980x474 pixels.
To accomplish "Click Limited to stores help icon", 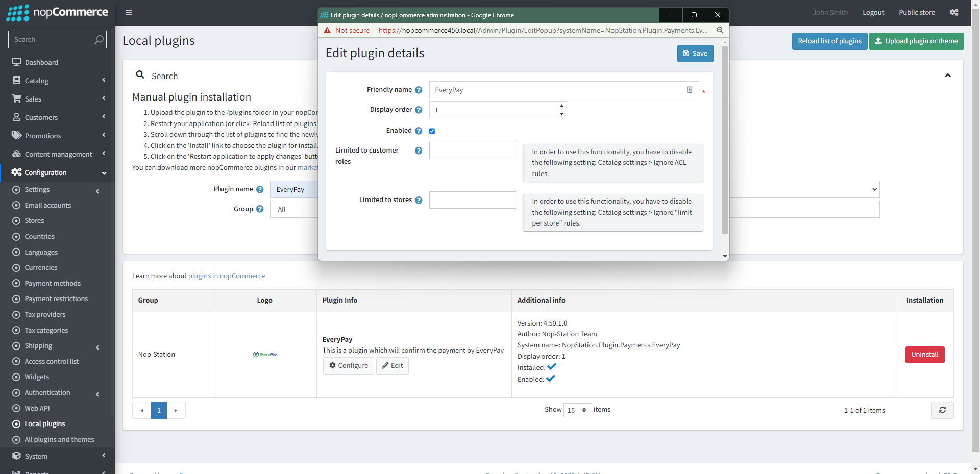I will click(419, 200).
